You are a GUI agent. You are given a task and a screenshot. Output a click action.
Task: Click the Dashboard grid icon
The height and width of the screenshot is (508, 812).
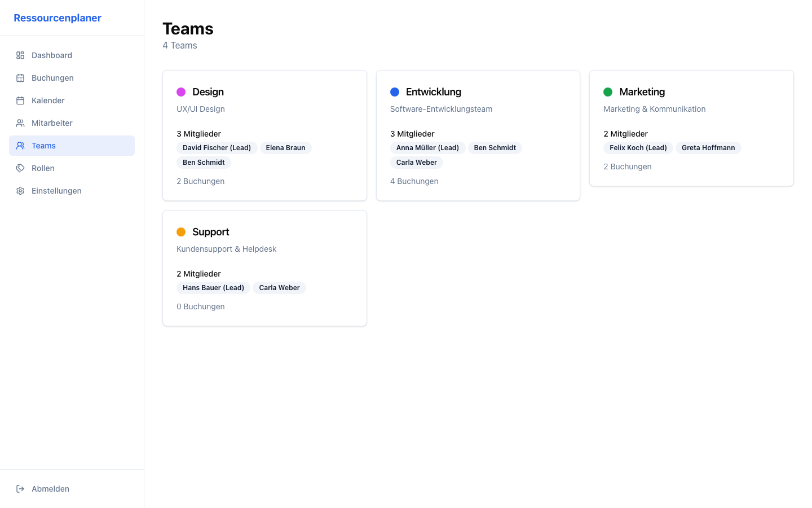coord(20,55)
